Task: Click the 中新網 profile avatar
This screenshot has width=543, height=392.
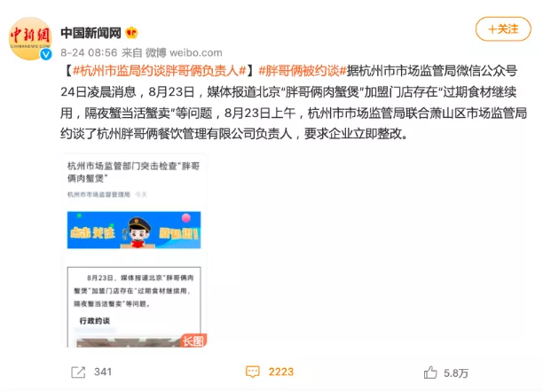Action: click(x=30, y=38)
